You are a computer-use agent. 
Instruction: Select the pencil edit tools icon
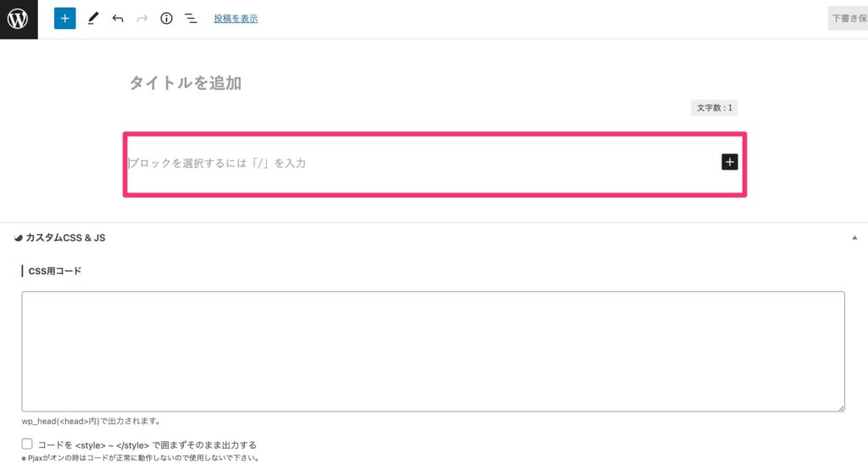coord(93,19)
